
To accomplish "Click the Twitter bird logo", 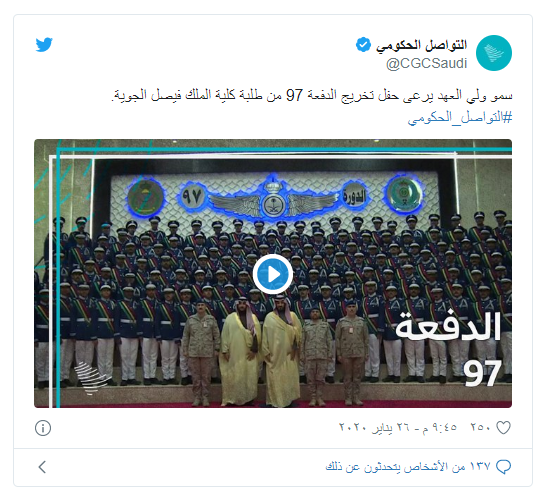I will (44, 45).
